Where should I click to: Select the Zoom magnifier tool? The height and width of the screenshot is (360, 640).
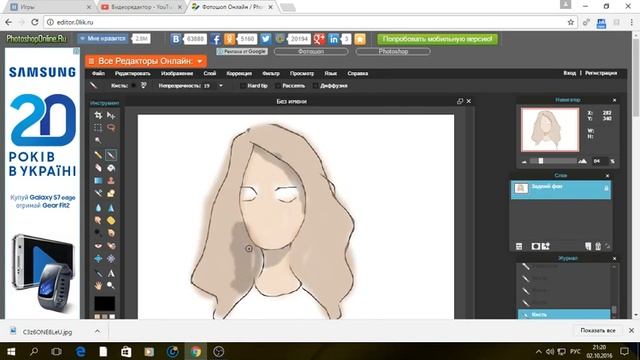pyautogui.click(x=111, y=286)
